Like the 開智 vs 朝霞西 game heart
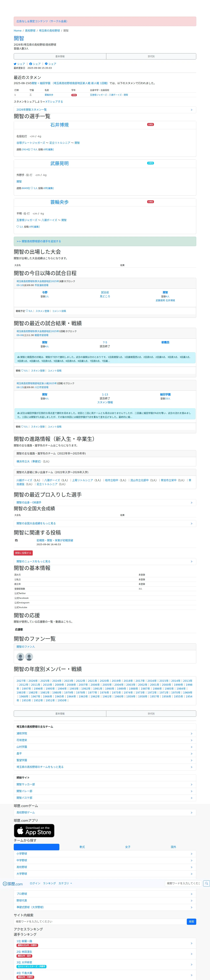 (24, 371)
